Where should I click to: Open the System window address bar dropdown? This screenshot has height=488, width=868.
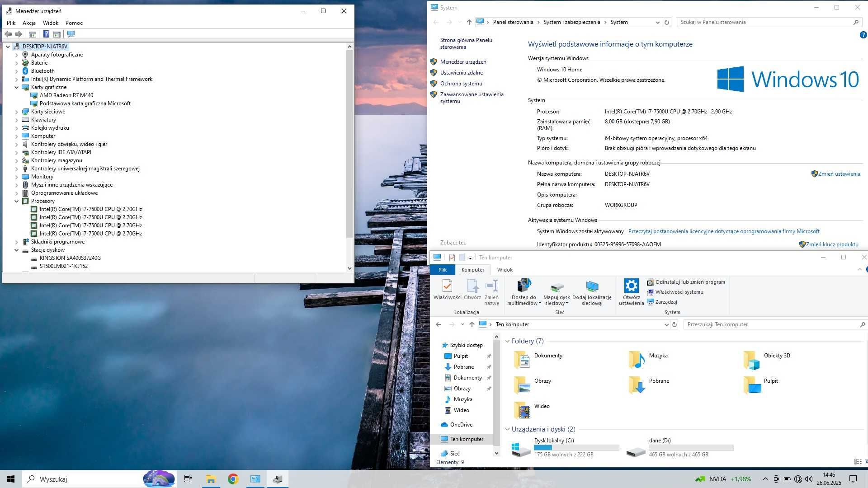tap(657, 22)
